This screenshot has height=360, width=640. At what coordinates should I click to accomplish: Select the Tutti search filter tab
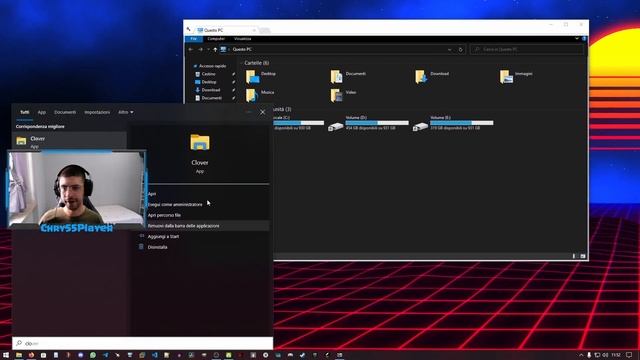tap(24, 112)
